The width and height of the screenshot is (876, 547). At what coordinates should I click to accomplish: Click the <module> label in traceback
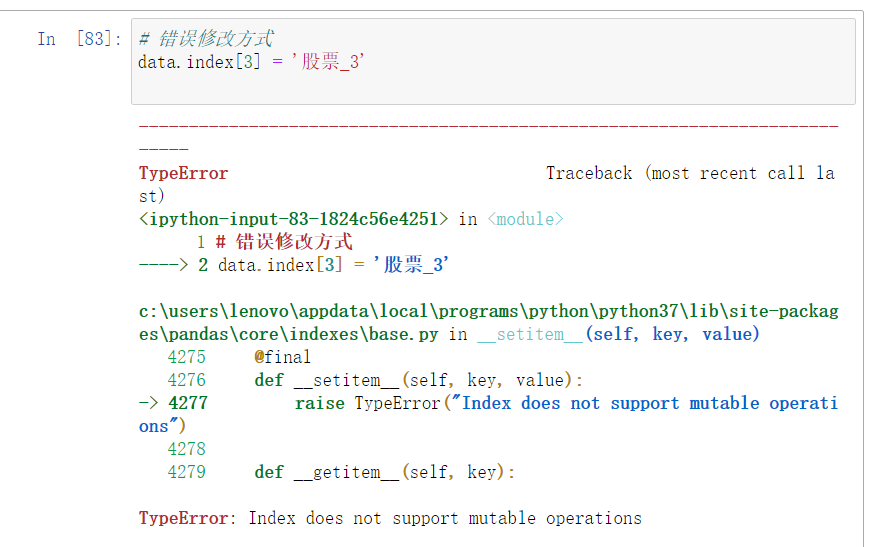click(525, 219)
